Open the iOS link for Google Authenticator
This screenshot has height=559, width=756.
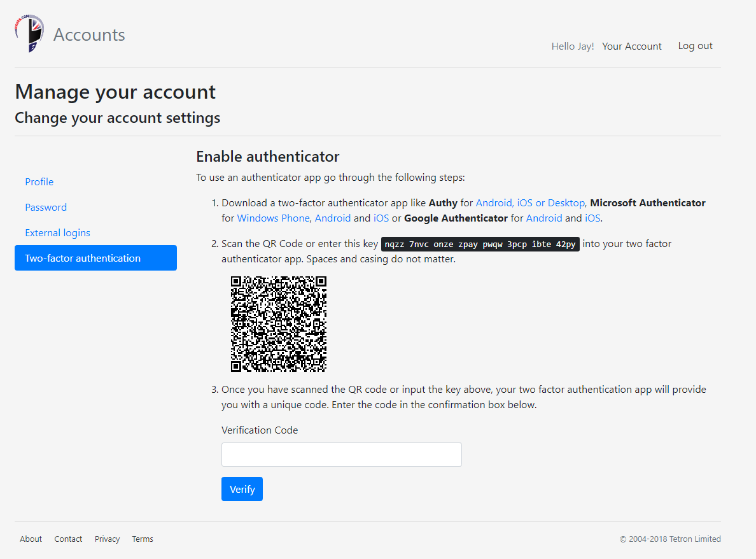[592, 218]
